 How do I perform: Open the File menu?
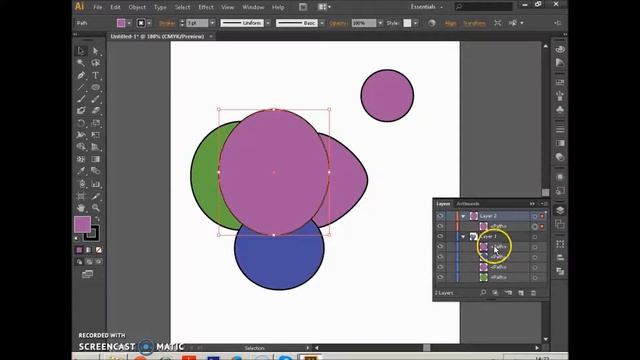pyautogui.click(x=98, y=7)
